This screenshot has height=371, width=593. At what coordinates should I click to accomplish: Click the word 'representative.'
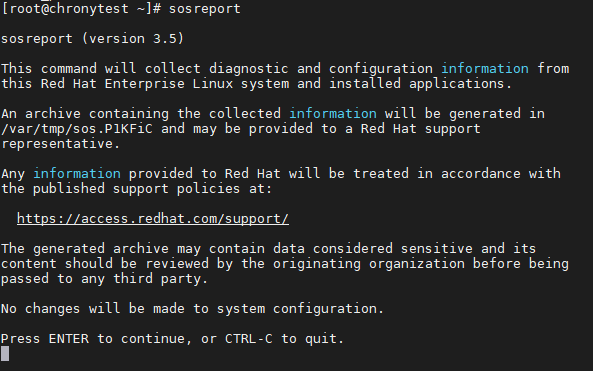61,144
